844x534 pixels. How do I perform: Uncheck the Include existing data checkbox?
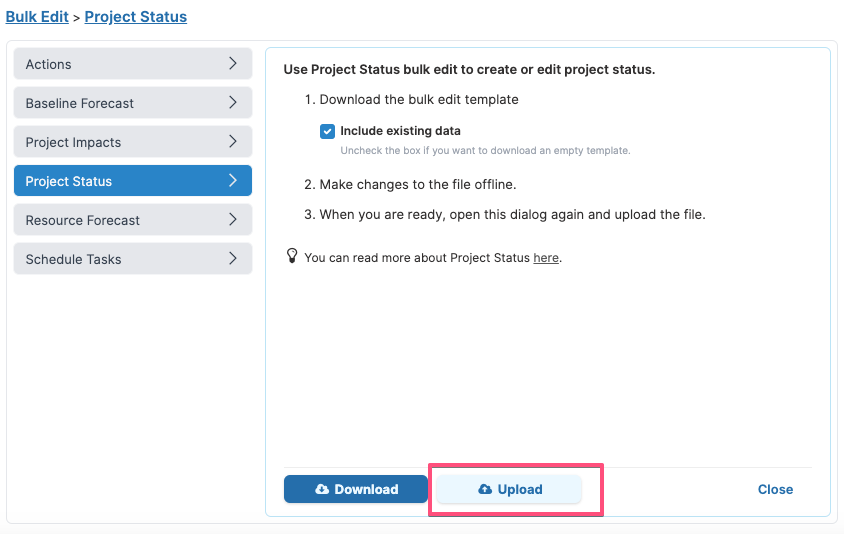click(x=327, y=131)
